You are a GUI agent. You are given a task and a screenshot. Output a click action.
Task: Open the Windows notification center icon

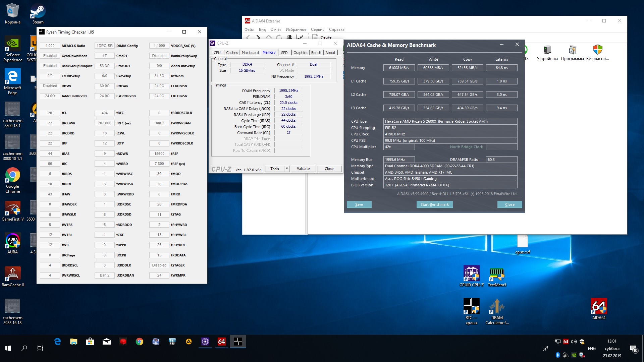click(634, 349)
